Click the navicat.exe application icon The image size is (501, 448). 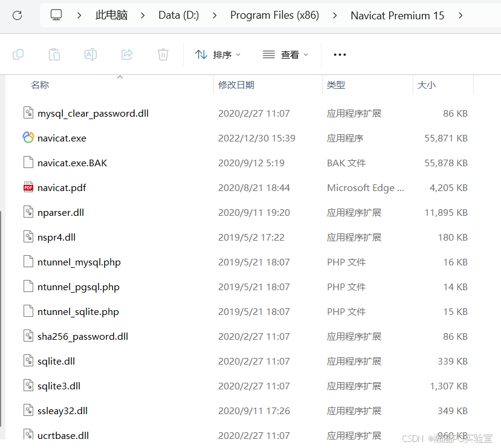tap(28, 137)
